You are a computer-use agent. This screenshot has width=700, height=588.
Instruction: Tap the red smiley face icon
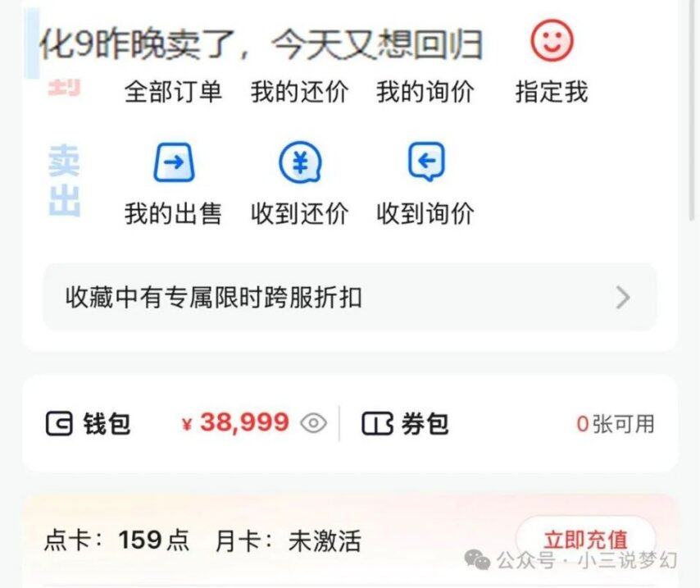click(552, 40)
